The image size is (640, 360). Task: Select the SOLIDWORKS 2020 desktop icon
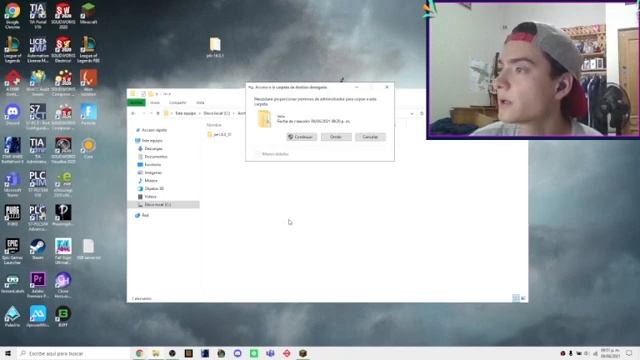63,16
